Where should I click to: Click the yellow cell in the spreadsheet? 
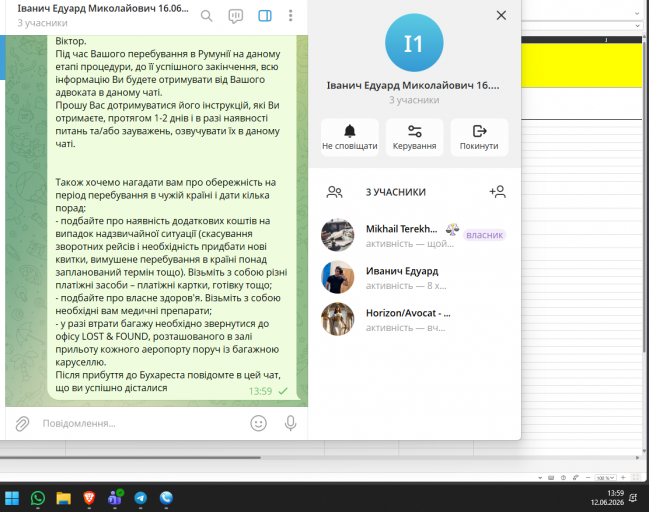click(x=581, y=65)
